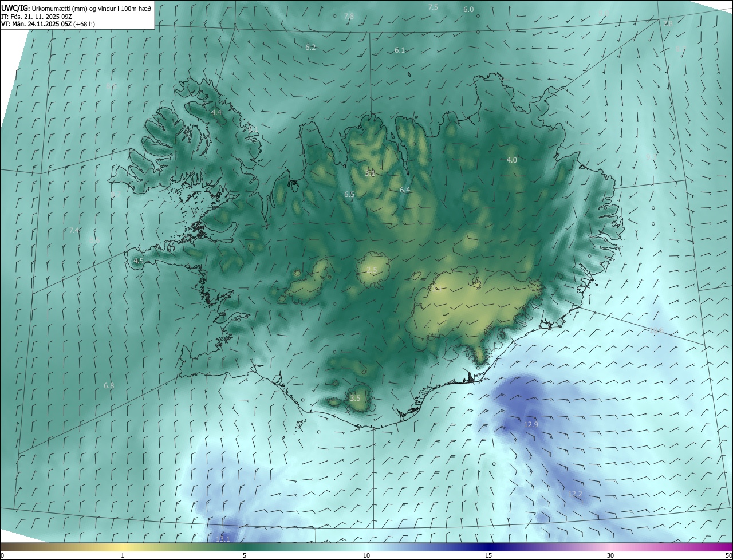Click the colorbar tick label '0'
733x560 pixels.
pos(2,555)
